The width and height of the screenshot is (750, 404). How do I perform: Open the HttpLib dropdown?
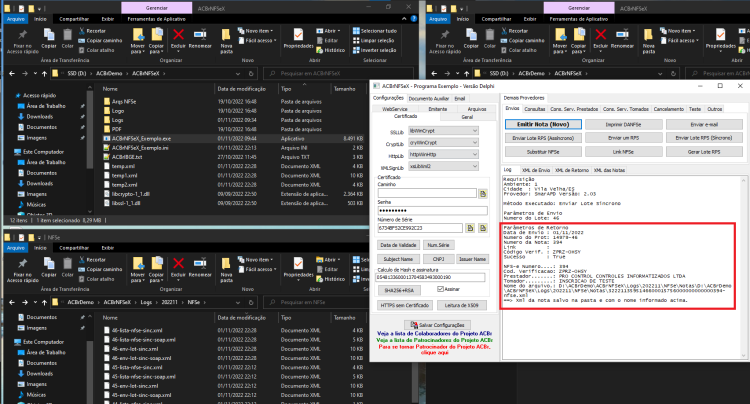tap(474, 154)
